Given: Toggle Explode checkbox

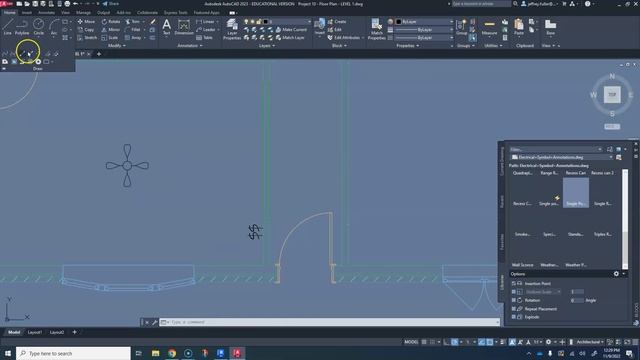Looking at the screenshot, I should (x=514, y=317).
